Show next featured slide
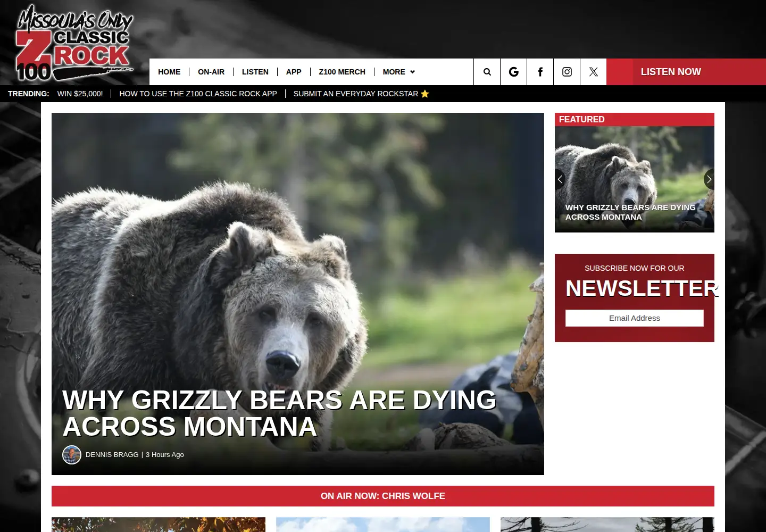The height and width of the screenshot is (532, 766). pyautogui.click(x=709, y=179)
